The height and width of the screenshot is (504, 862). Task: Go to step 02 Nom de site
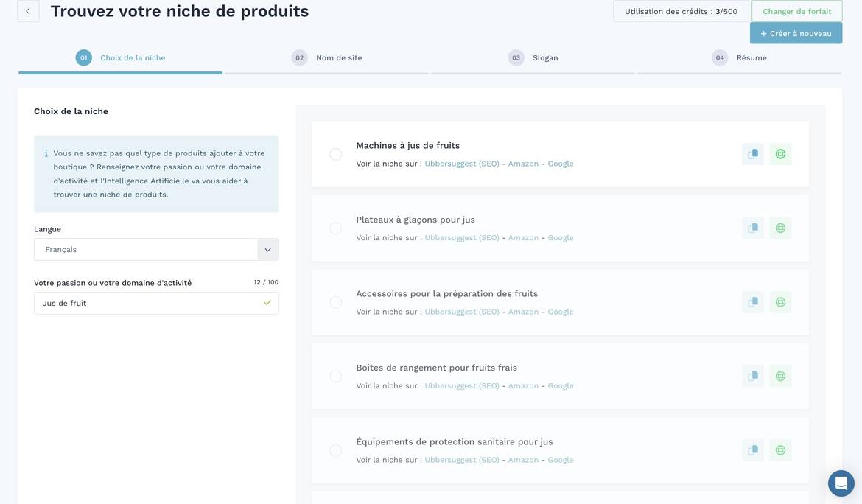point(326,57)
